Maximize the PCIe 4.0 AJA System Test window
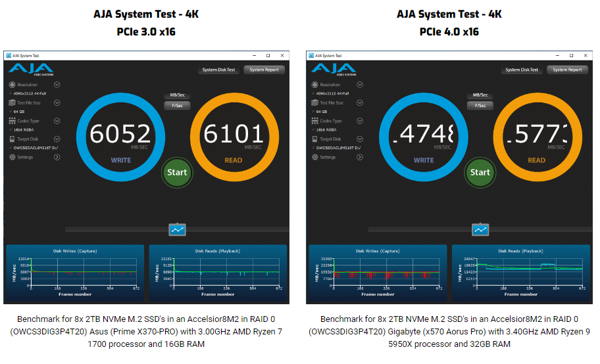600x364 pixels. tap(571, 55)
